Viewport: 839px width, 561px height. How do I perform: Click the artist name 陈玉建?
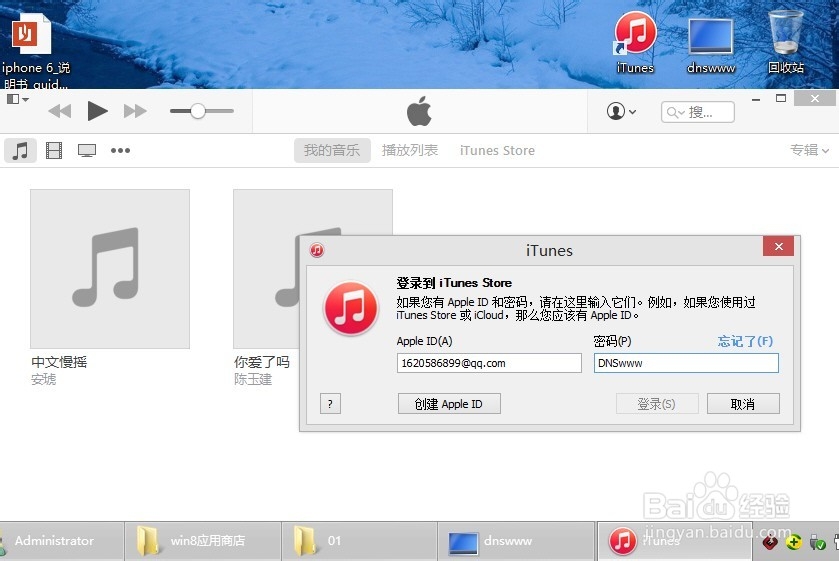253,380
